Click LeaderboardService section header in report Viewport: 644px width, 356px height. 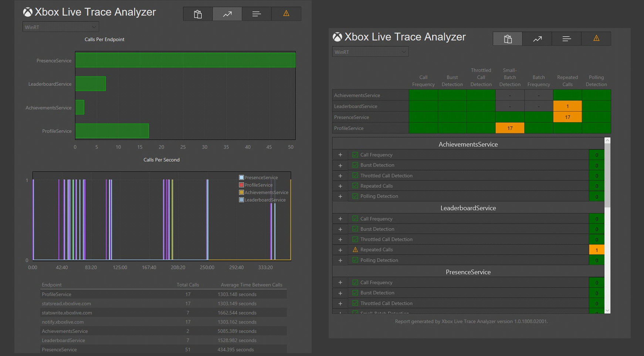pos(468,208)
